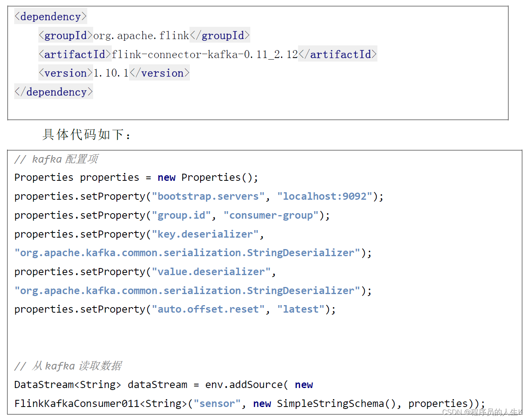Click the Chinese heading above the code block
The width and height of the screenshot is (529, 420).
86,135
